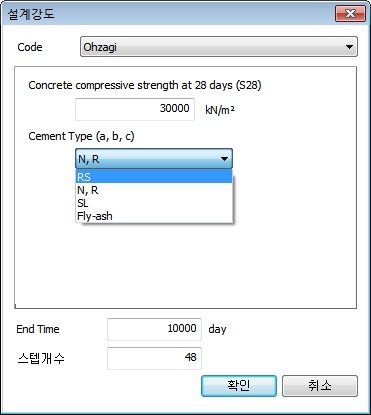Collapse the Cement Type combo showing N, R
Screen dimensions: 371x415
(x=154, y=159)
